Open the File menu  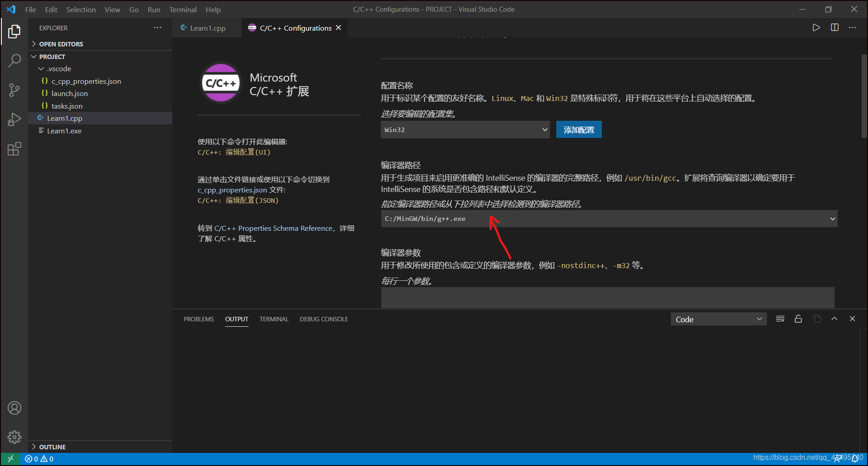coord(31,9)
